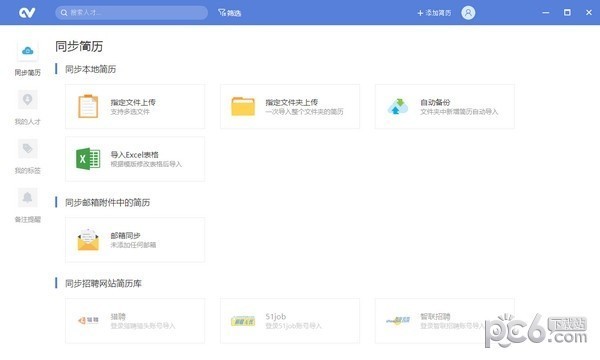Click the 根据模版修改表格后导入 subtitle text
Viewport: 600px width, 360px height.
pos(146,164)
